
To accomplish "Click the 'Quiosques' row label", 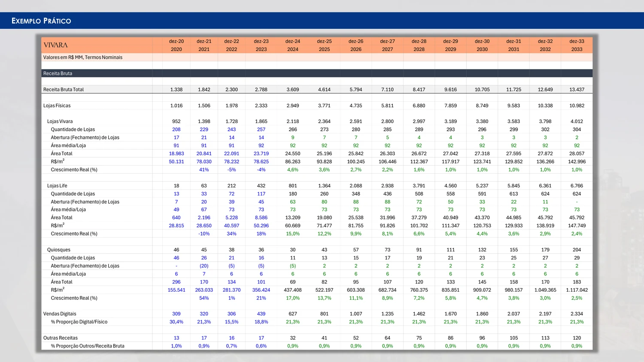I will [x=59, y=250].
